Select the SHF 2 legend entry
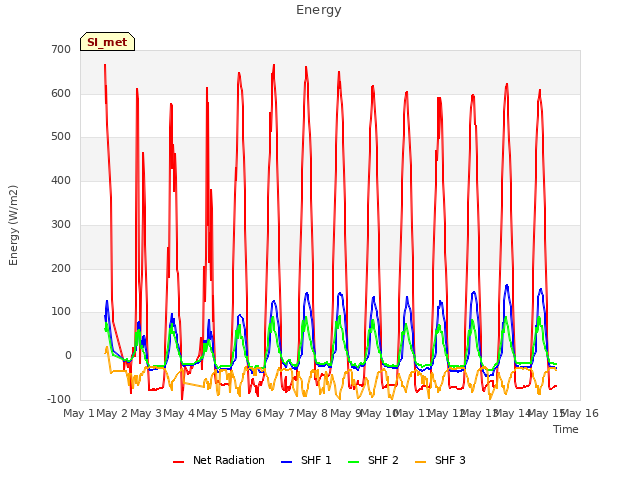 point(373,460)
